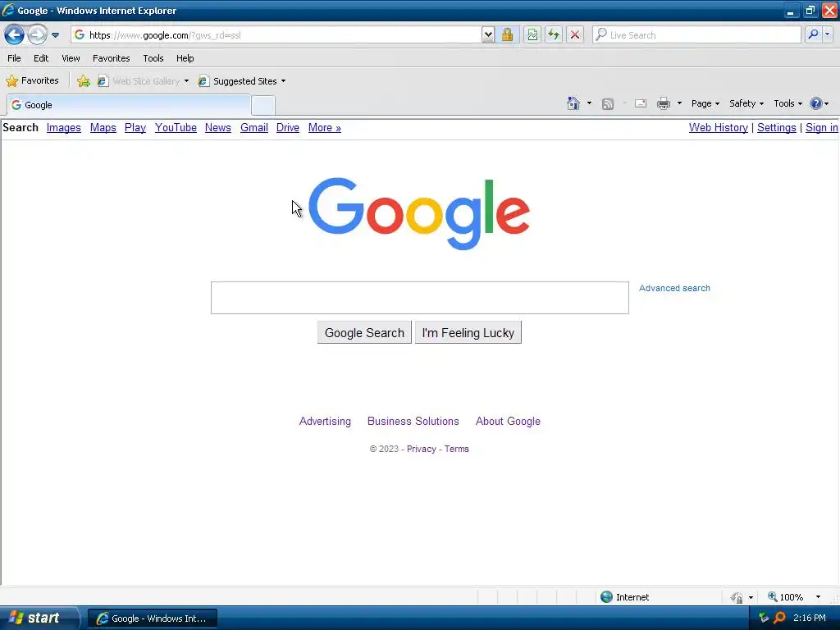Open the About Google link
The width and height of the screenshot is (840, 630).
point(508,421)
